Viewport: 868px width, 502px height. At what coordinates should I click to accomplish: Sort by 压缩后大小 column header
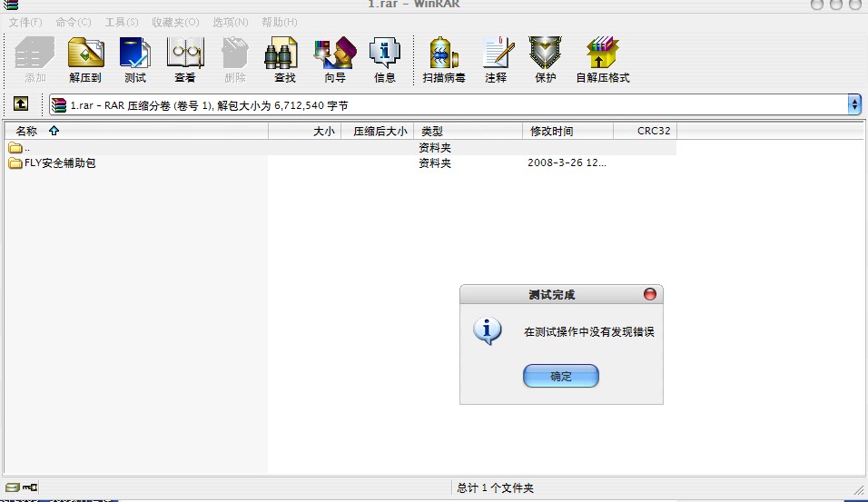click(x=377, y=131)
